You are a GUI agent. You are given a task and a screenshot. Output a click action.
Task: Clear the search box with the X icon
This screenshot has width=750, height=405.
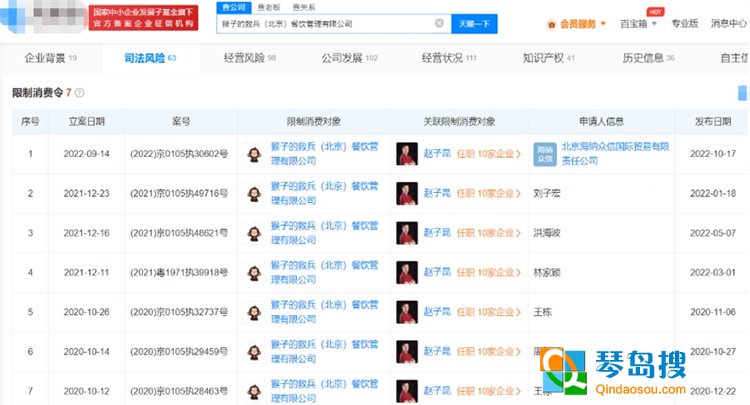439,23
